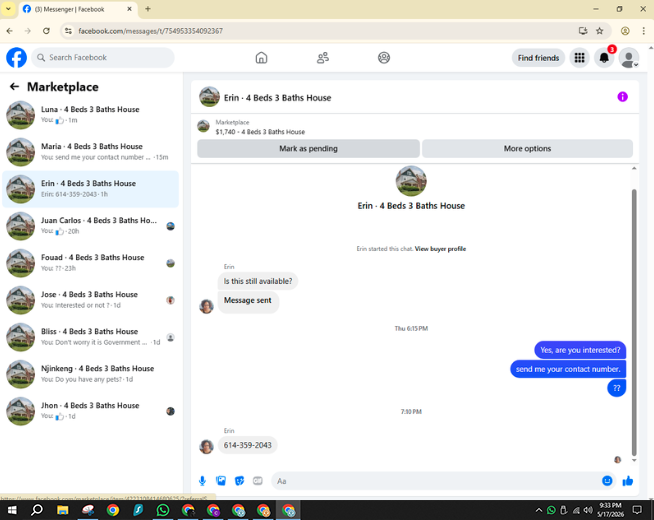Open the tab search dropdown
Screen dimensions: 654x520
click(8, 9)
